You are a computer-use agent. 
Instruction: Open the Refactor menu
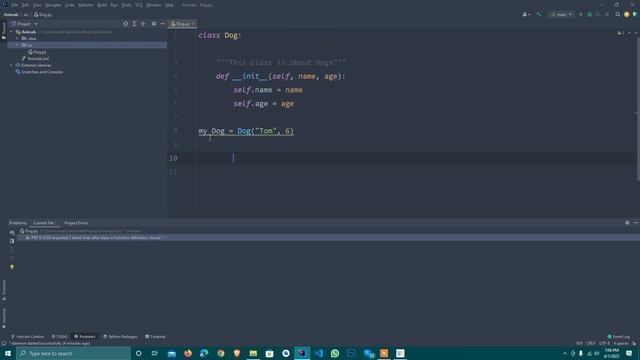click(x=86, y=5)
